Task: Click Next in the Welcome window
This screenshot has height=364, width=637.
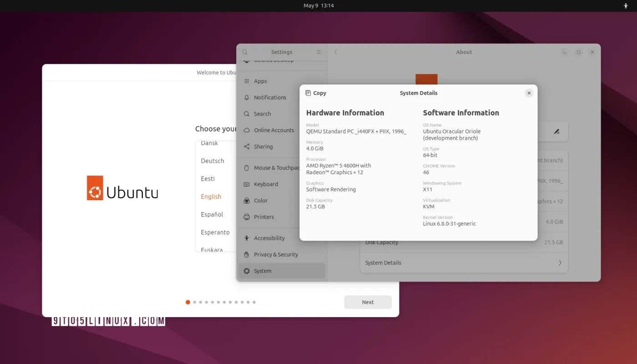Action: [368, 302]
